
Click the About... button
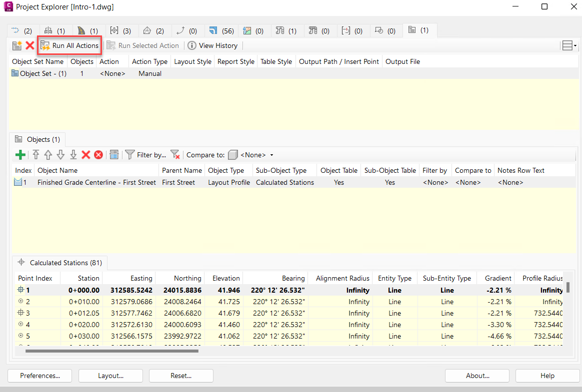point(477,376)
